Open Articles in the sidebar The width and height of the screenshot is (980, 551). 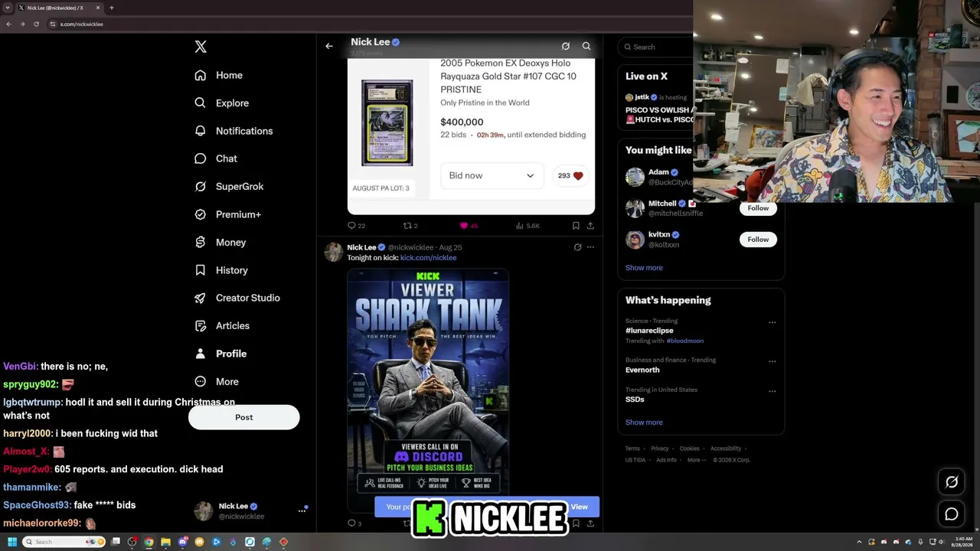222,326
